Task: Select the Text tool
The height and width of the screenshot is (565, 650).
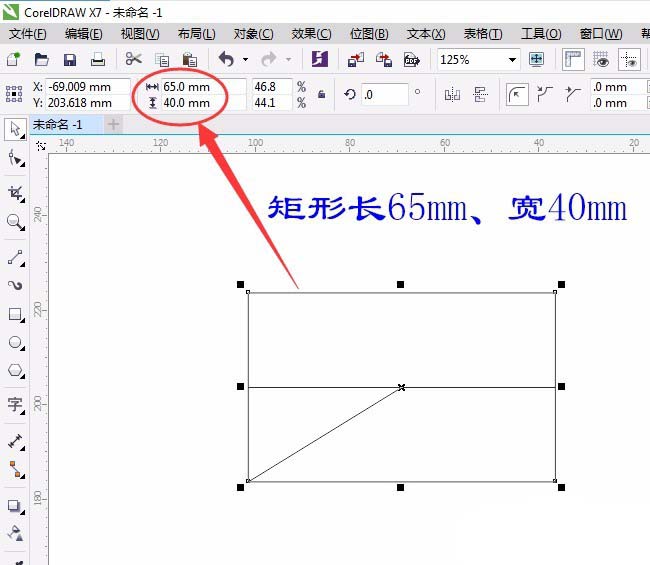Action: pyautogui.click(x=15, y=404)
